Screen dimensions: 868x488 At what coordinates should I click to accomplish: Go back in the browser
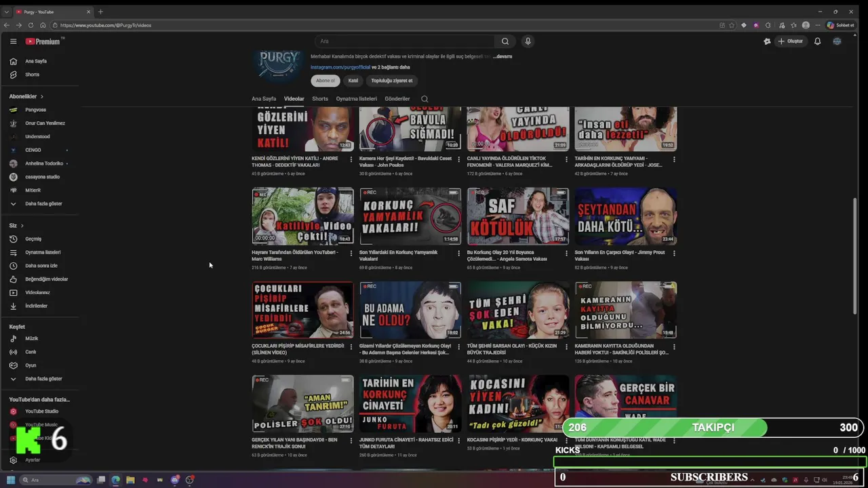(7, 25)
